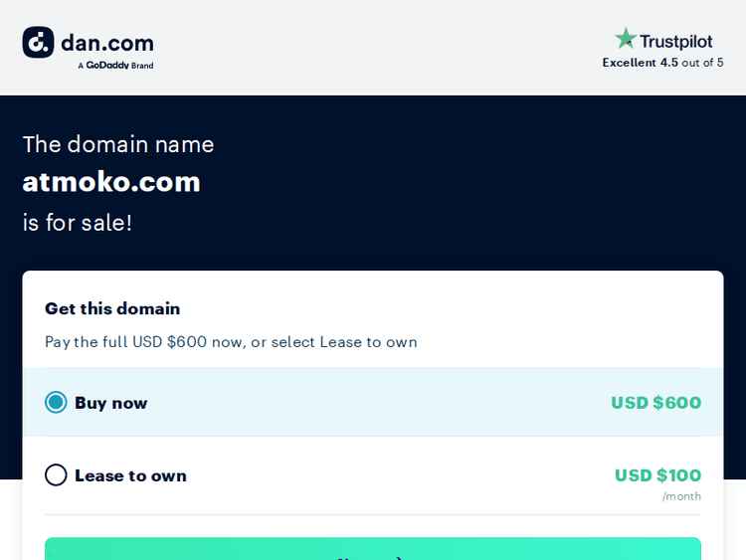This screenshot has height=560, width=746.
Task: Click the '/month' label under lease price
Action: tap(681, 496)
